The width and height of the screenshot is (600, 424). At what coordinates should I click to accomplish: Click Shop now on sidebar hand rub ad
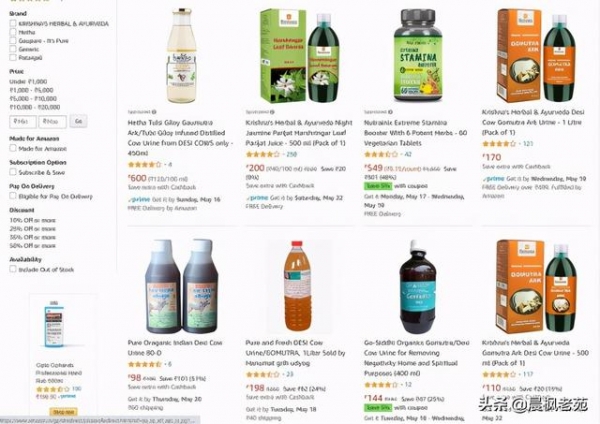tap(63, 413)
